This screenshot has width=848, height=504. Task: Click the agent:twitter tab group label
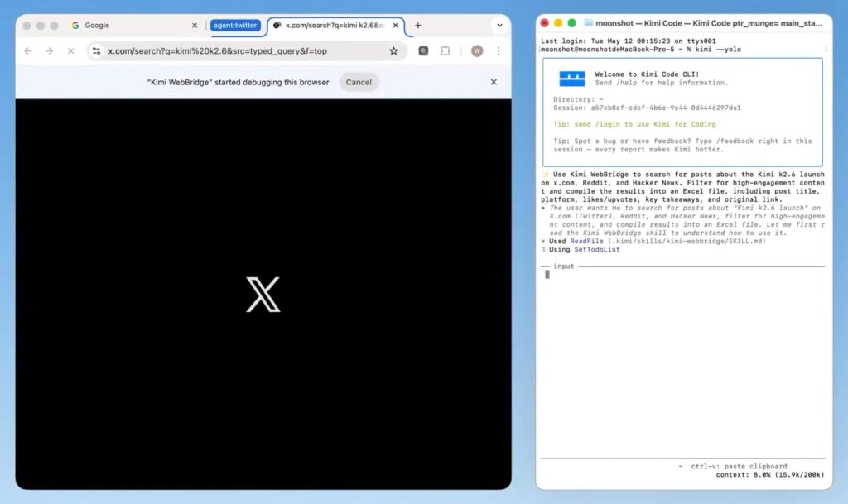235,26
